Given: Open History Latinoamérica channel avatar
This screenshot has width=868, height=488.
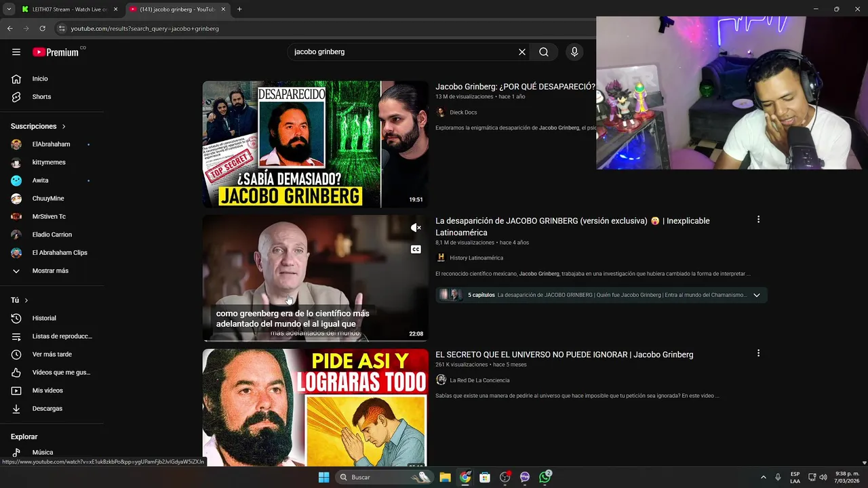Looking at the screenshot, I should tap(441, 258).
